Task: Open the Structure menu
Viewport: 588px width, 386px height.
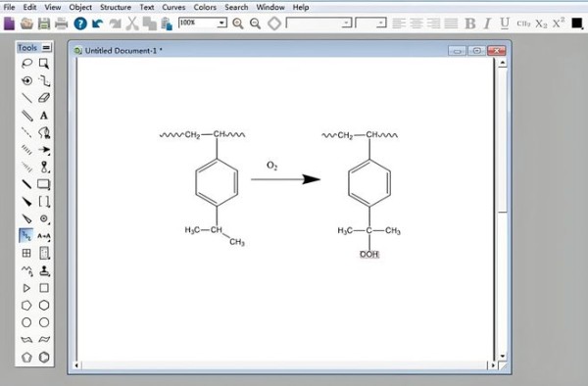Action: pos(115,7)
